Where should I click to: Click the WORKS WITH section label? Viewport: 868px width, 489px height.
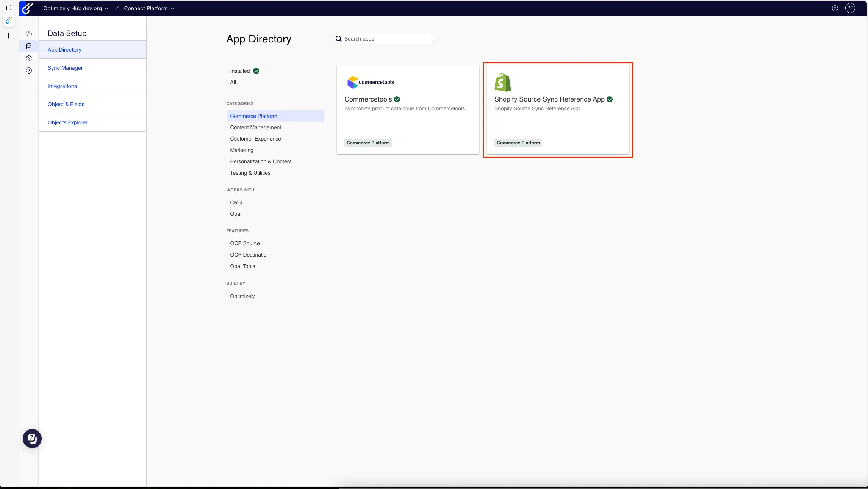(x=240, y=190)
